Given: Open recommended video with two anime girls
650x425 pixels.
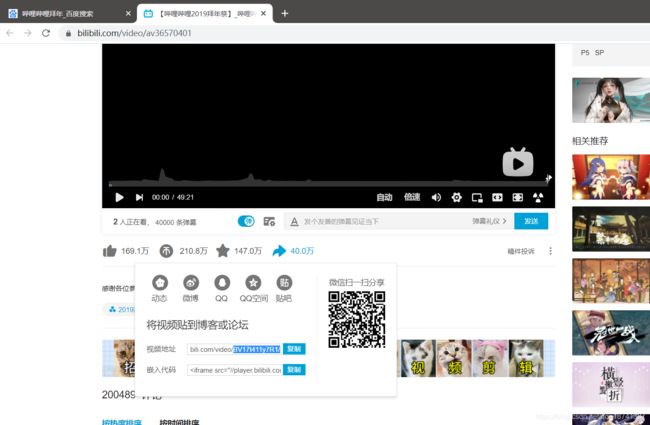Looking at the screenshot, I should [611, 177].
